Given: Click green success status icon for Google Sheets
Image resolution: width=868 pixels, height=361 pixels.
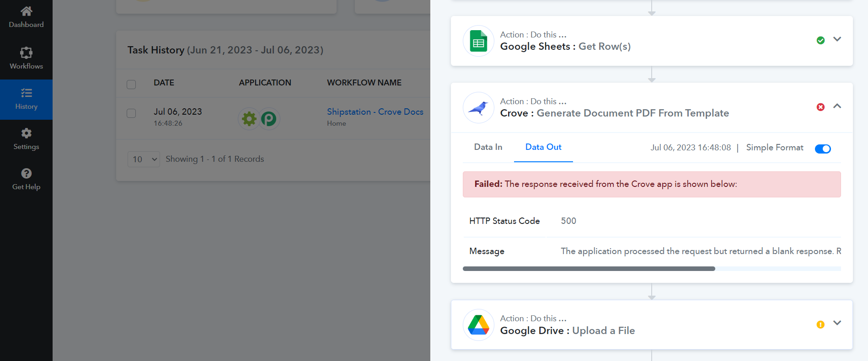Looking at the screenshot, I should click(x=820, y=40).
